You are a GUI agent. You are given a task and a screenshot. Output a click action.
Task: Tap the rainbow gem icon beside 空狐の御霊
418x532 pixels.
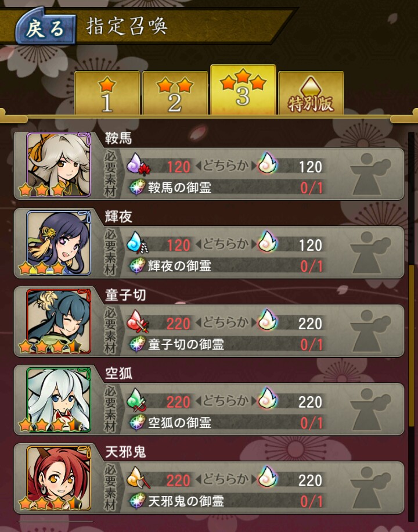138,423
